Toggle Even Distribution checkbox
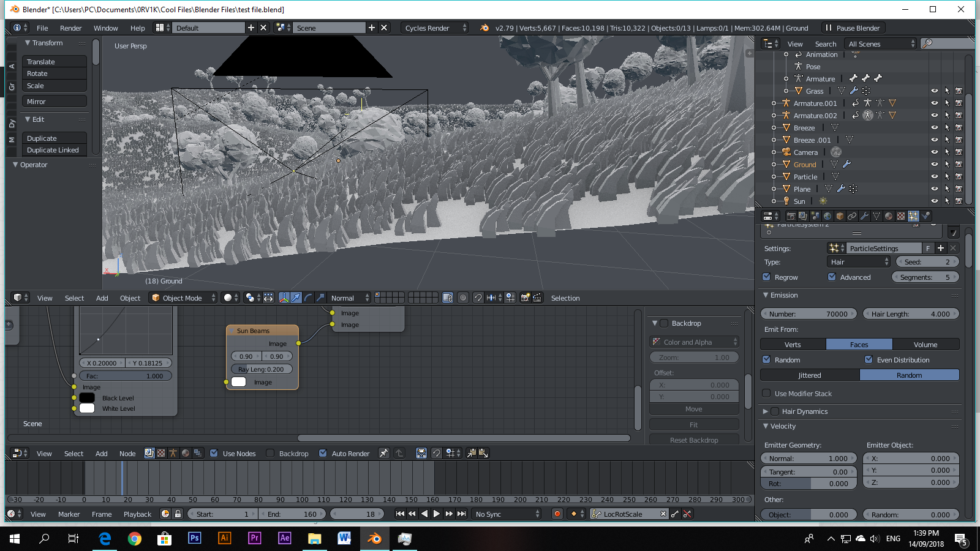Image resolution: width=980 pixels, height=551 pixels. [869, 359]
